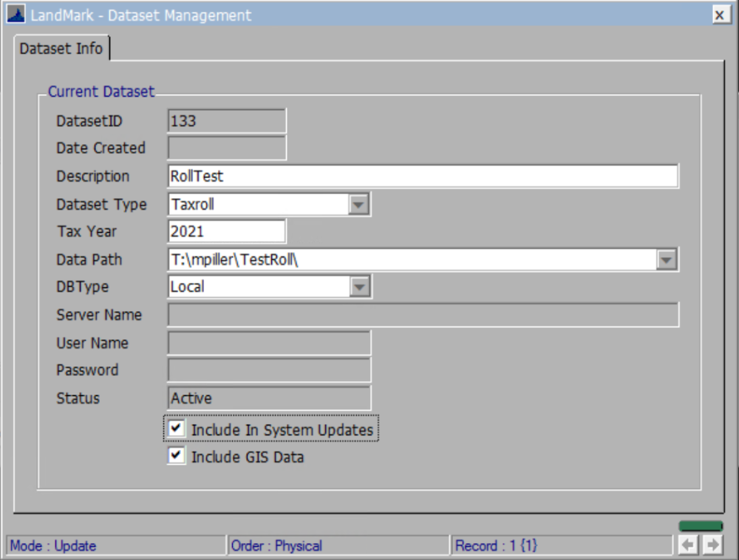Select the Tax Year field showing 2021
Image resolution: width=739 pixels, height=560 pixels.
(222, 231)
